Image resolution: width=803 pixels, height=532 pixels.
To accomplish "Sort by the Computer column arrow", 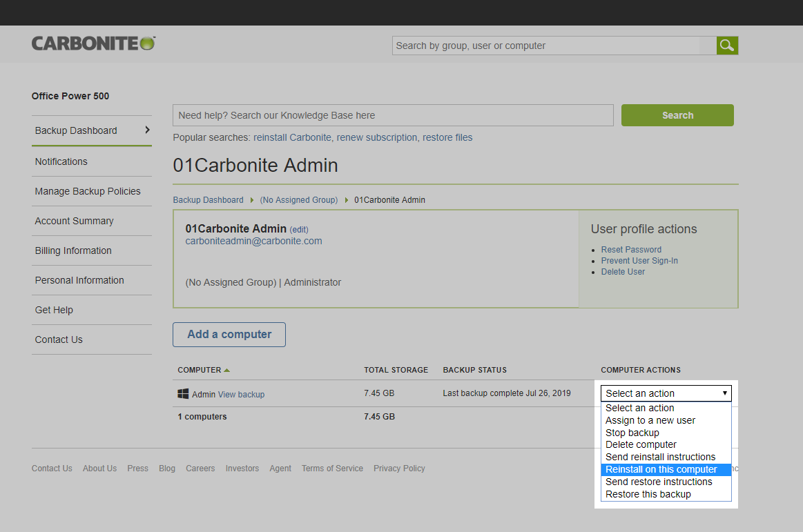I will pos(226,371).
